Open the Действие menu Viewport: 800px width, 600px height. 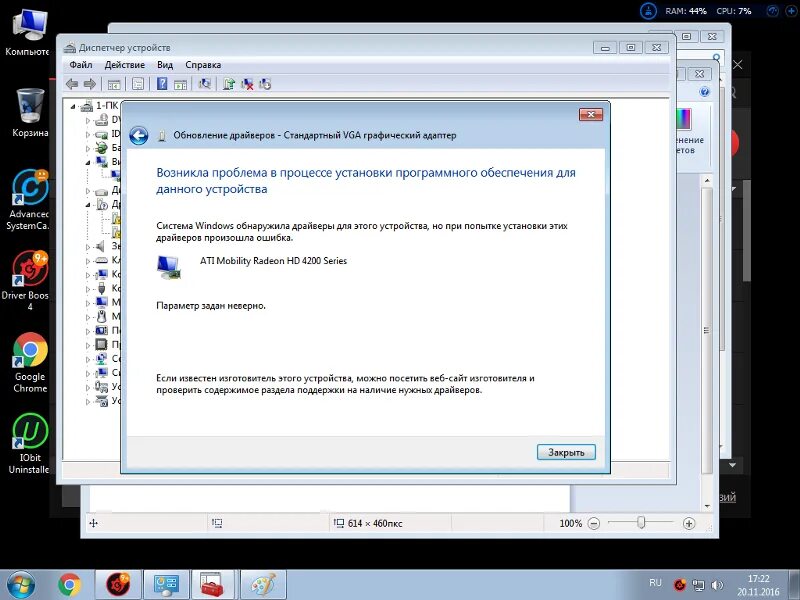pos(124,65)
